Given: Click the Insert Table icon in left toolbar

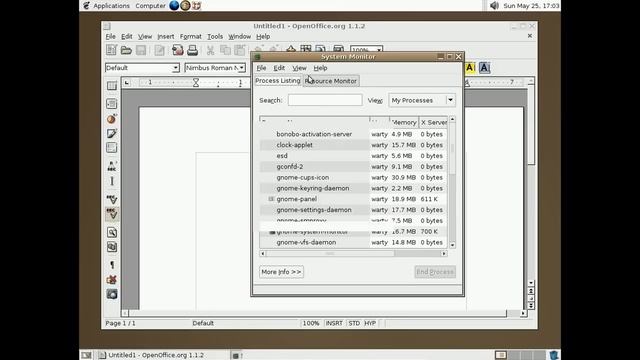Looking at the screenshot, I should [111, 86].
